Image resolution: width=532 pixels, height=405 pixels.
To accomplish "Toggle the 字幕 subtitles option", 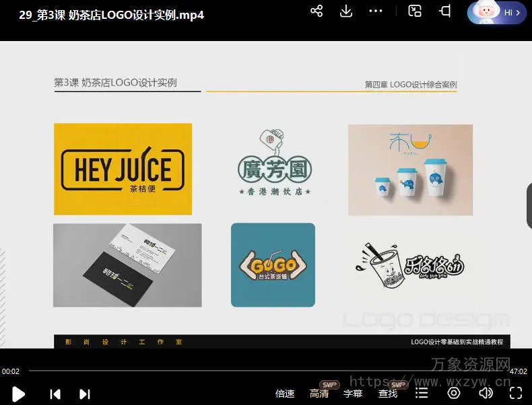I will click(353, 394).
